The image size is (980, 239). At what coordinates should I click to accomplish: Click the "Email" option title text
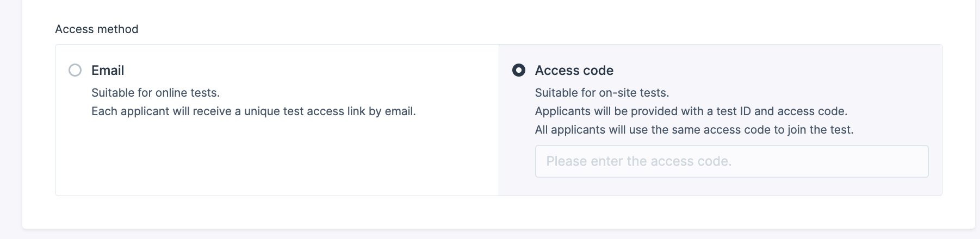pos(108,71)
